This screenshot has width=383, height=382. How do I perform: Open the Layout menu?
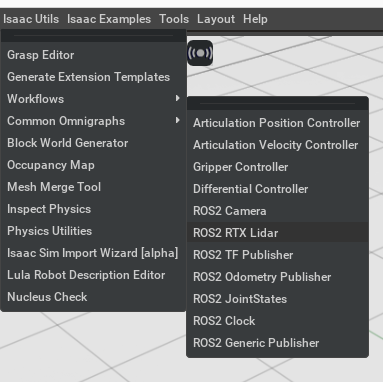216,19
